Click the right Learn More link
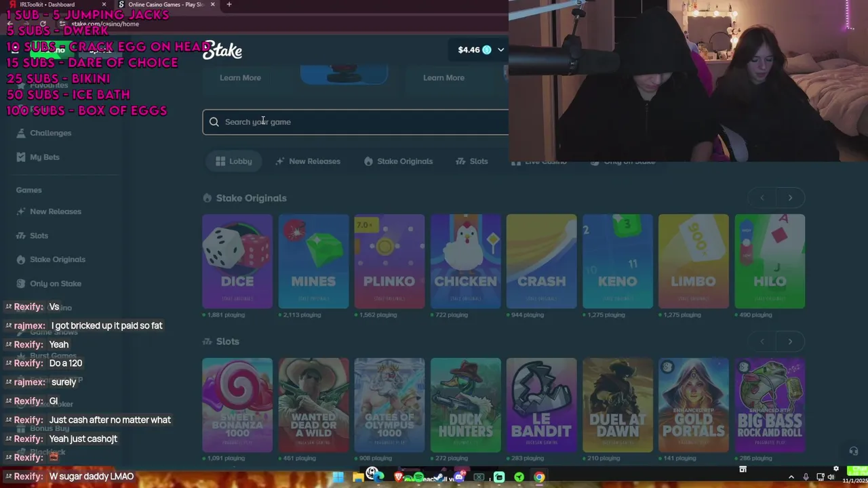Screen dimensions: 868x488 (443, 78)
